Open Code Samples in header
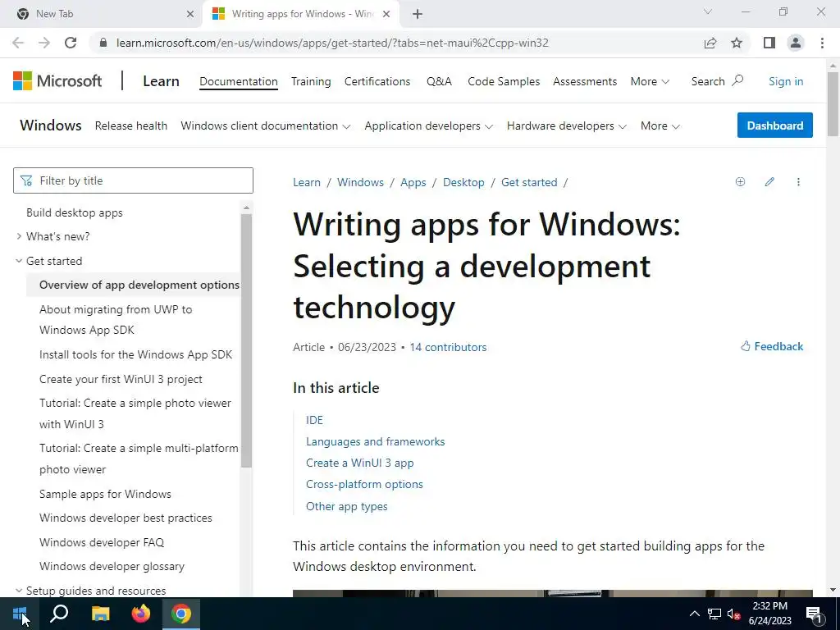Image resolution: width=840 pixels, height=630 pixels. click(x=504, y=81)
